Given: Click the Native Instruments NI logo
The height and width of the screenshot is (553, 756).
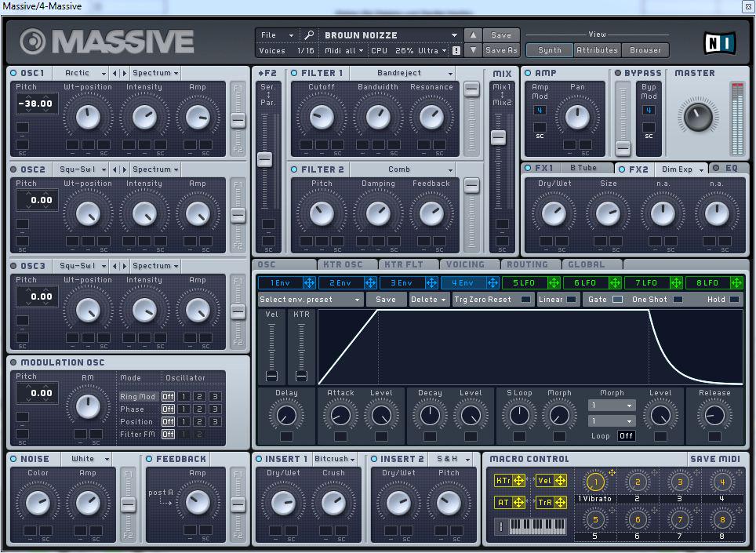Looking at the screenshot, I should coord(719,43).
